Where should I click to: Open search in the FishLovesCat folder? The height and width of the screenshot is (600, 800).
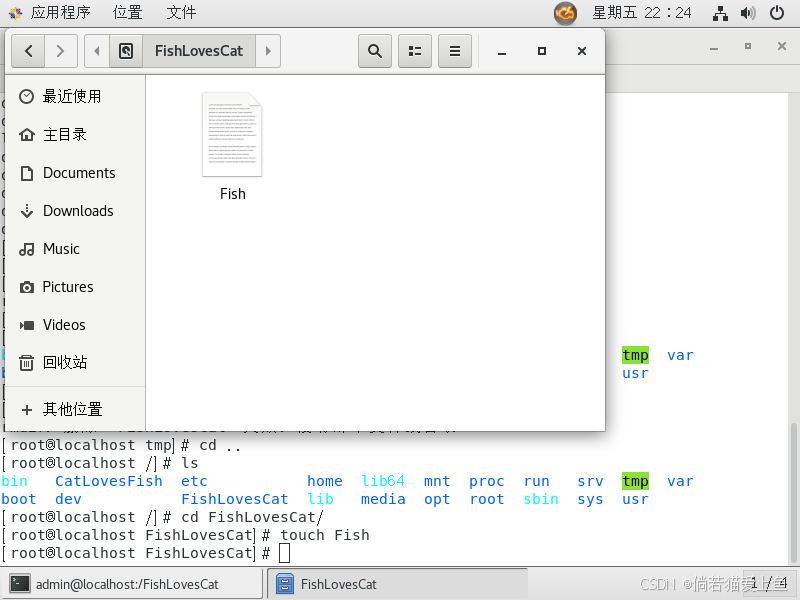(x=374, y=51)
